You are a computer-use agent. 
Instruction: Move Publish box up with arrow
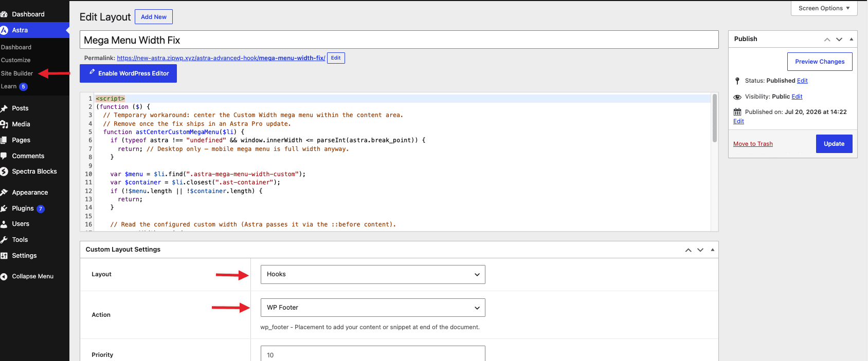[827, 39]
